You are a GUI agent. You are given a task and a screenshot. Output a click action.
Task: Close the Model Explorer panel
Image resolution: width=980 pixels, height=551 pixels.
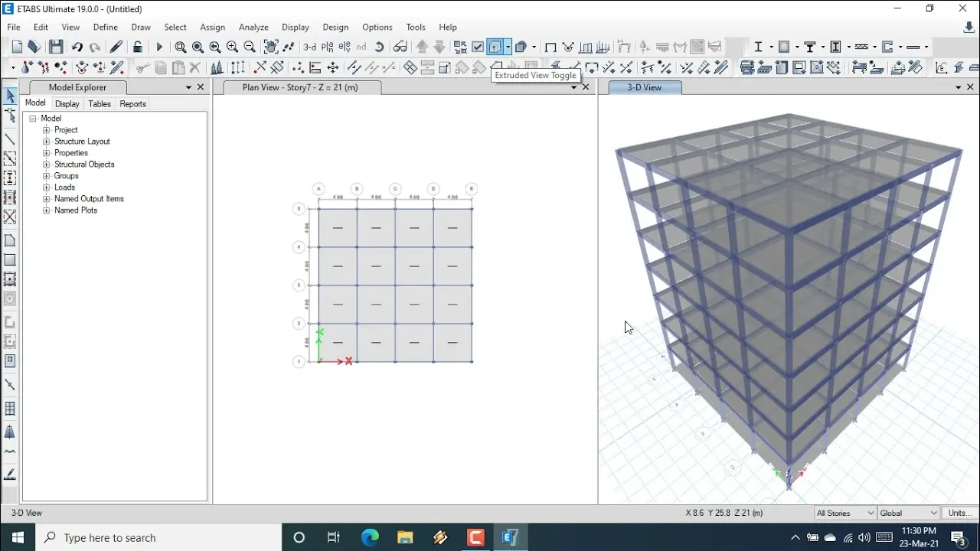coord(201,87)
